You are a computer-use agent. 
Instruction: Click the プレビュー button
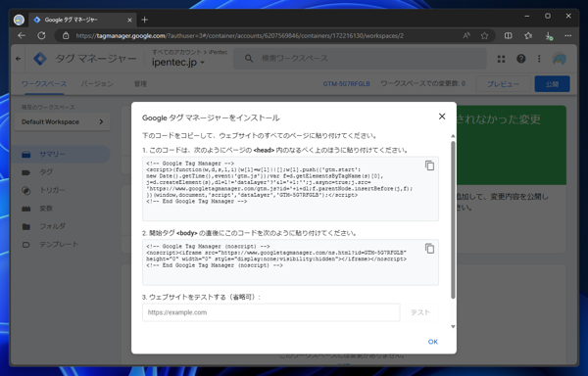tap(504, 84)
